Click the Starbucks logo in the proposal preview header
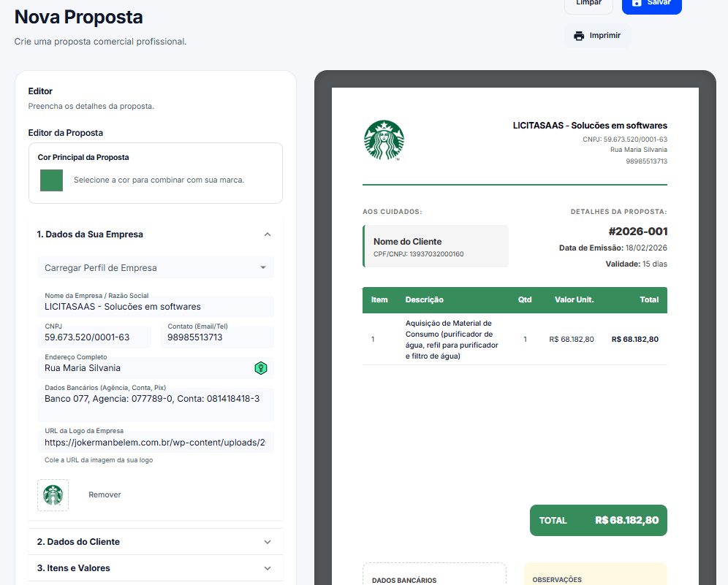This screenshot has height=585, width=728. (x=385, y=139)
